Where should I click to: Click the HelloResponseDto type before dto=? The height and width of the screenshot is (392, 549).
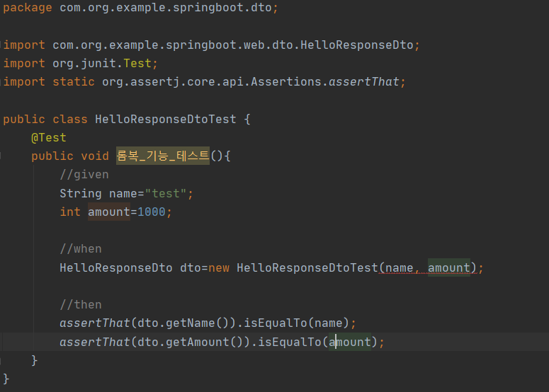coord(116,268)
